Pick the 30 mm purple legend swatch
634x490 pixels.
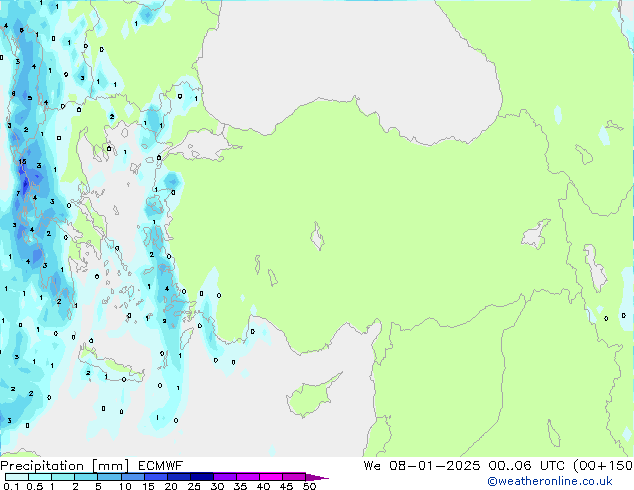[x=228, y=477]
